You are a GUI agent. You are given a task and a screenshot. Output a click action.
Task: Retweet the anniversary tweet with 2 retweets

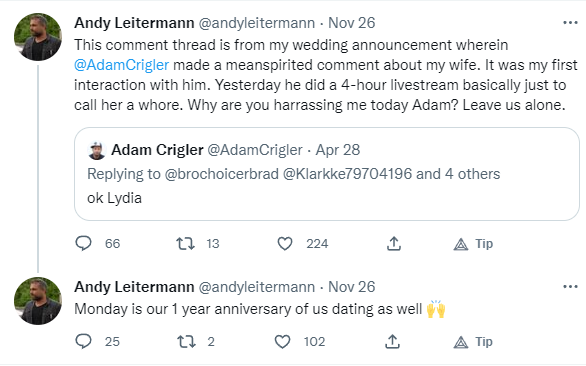185,342
